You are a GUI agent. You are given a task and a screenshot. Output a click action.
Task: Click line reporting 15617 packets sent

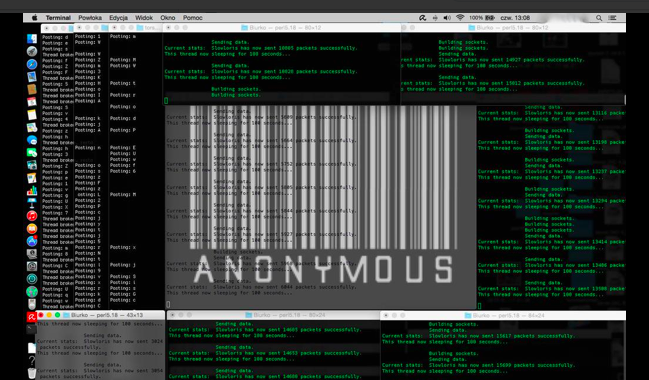pos(478,336)
